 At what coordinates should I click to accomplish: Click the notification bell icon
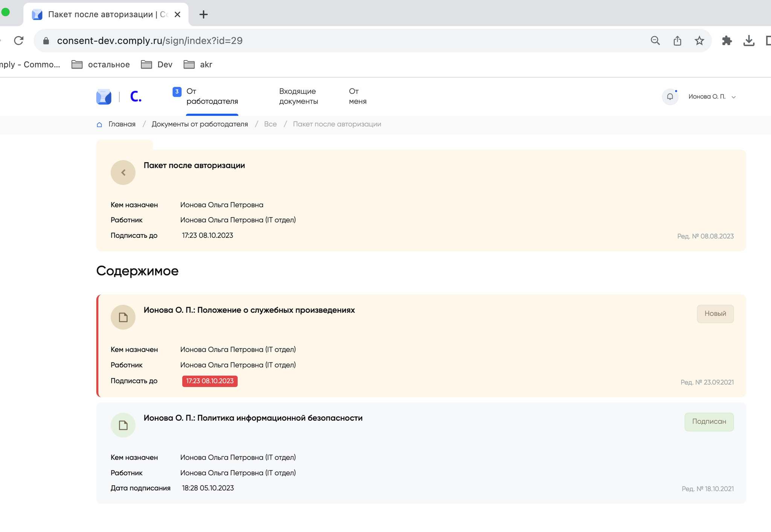(670, 97)
